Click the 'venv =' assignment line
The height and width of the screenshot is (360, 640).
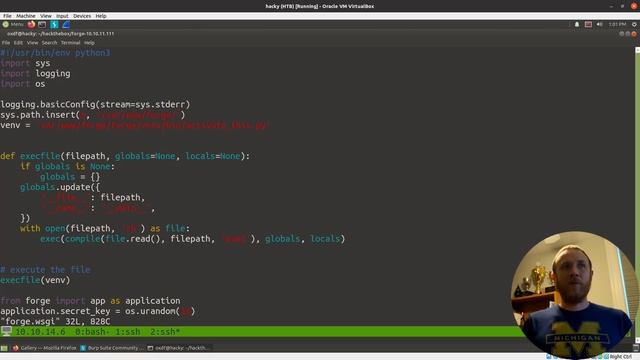point(135,125)
